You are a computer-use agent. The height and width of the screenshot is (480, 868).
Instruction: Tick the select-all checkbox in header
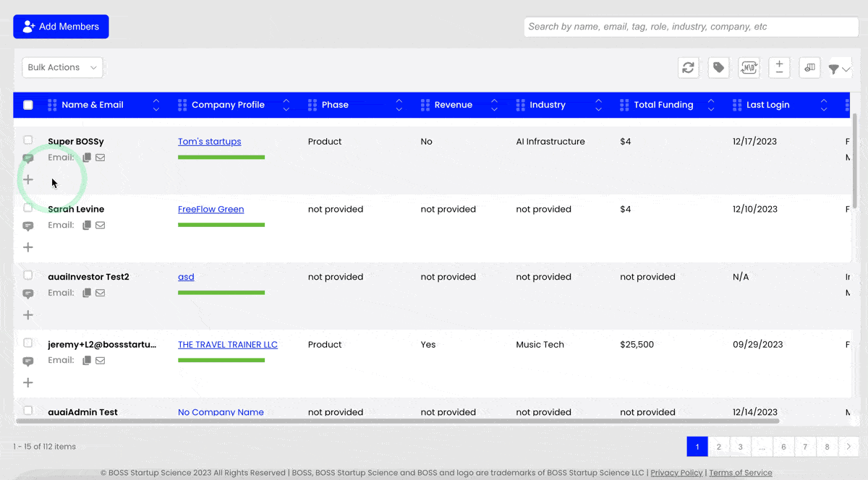click(x=28, y=105)
